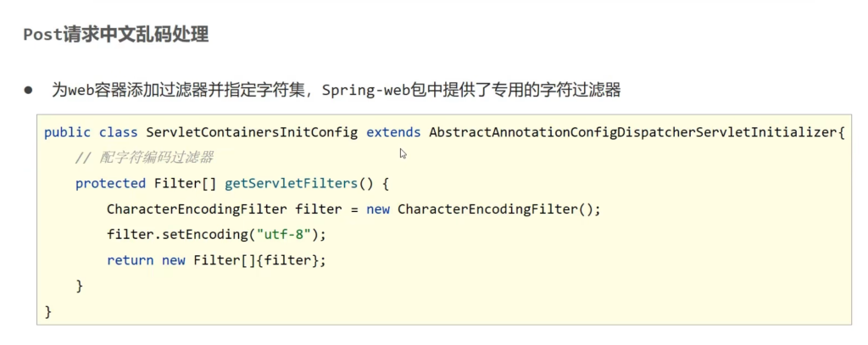Click the "extends" keyword
The height and width of the screenshot is (345, 868).
[x=393, y=132]
